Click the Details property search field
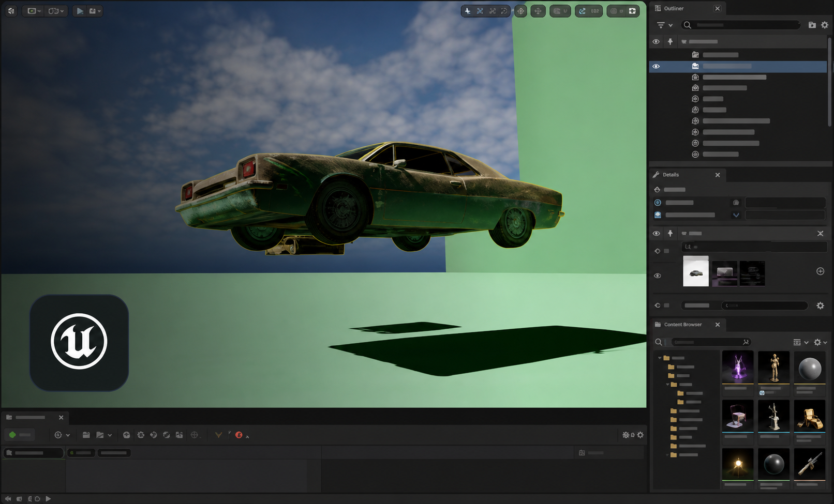Viewport: 834px width, 504px height. [754, 247]
